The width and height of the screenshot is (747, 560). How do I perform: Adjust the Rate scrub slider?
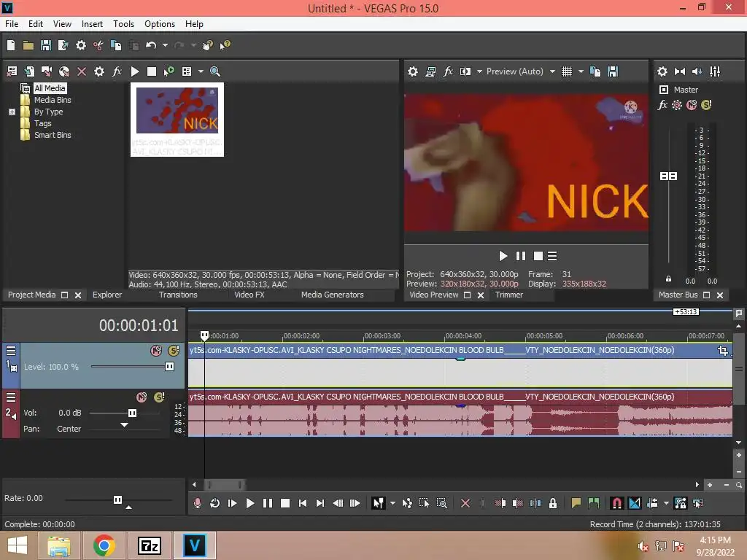(117, 499)
